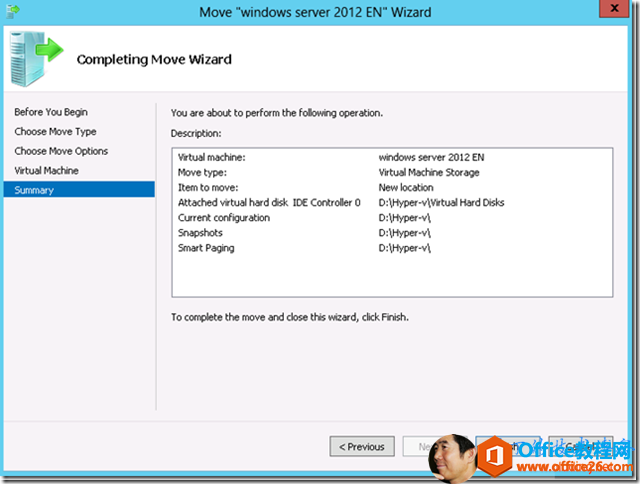
Task: Click 'Item to move:' label
Action: tap(208, 188)
